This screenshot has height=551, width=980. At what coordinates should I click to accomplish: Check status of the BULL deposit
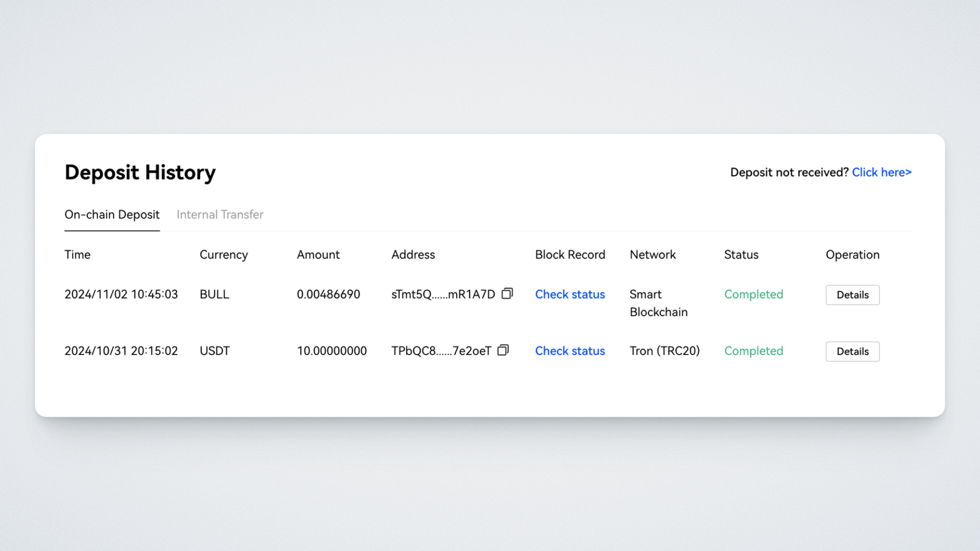click(x=570, y=294)
